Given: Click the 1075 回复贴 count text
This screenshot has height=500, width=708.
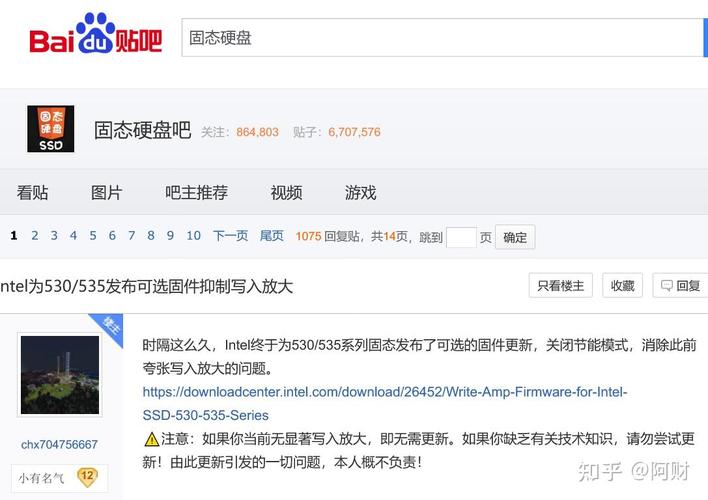Looking at the screenshot, I should coord(327,236).
